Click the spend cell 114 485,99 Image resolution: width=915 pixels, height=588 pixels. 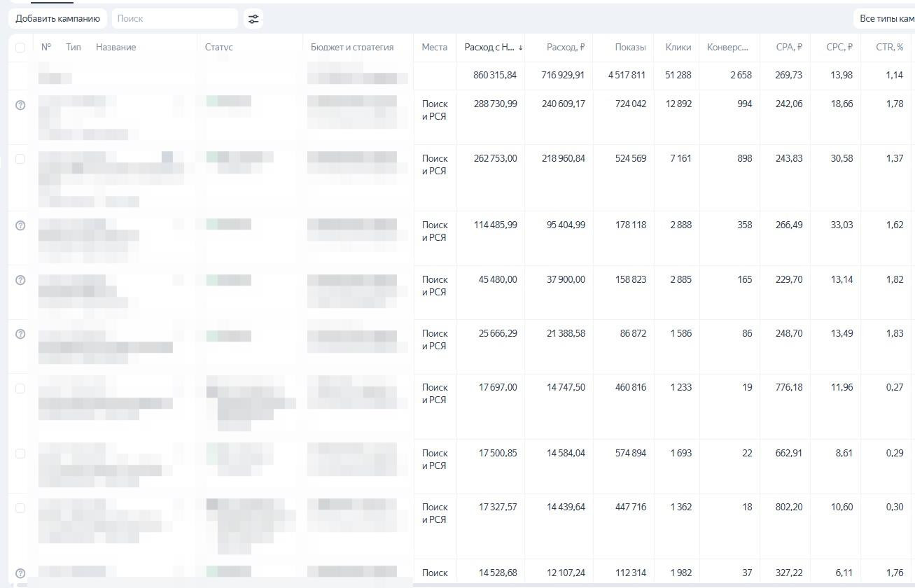click(x=496, y=225)
